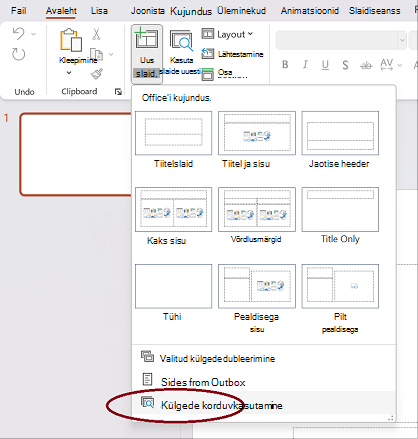Screen dimensions: 418x439
Task: Open character spacing dropdown arrow
Action: pyautogui.click(x=400, y=65)
